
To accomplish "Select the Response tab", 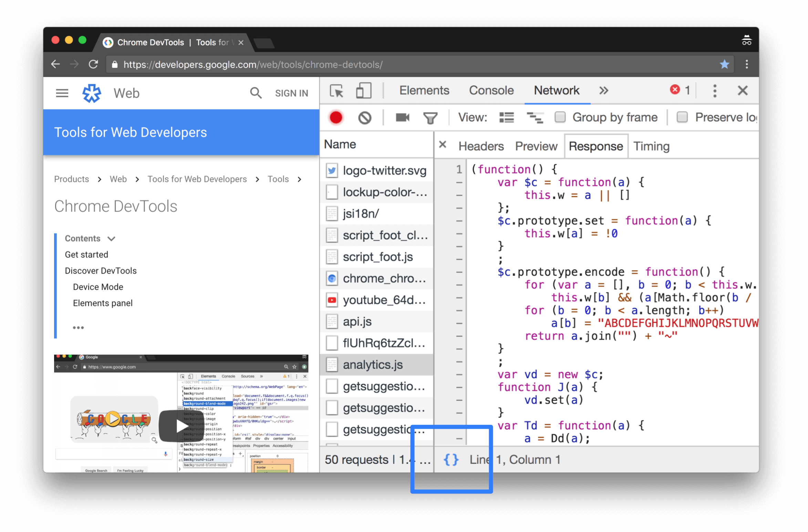I will click(595, 146).
